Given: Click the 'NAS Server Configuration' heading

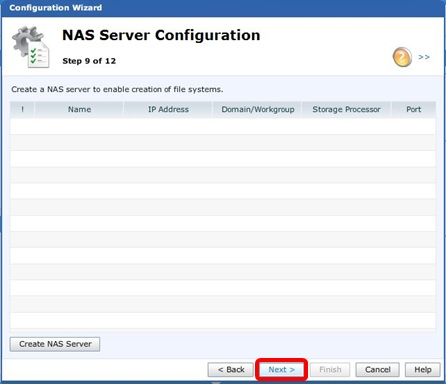Looking at the screenshot, I should pyautogui.click(x=161, y=35).
